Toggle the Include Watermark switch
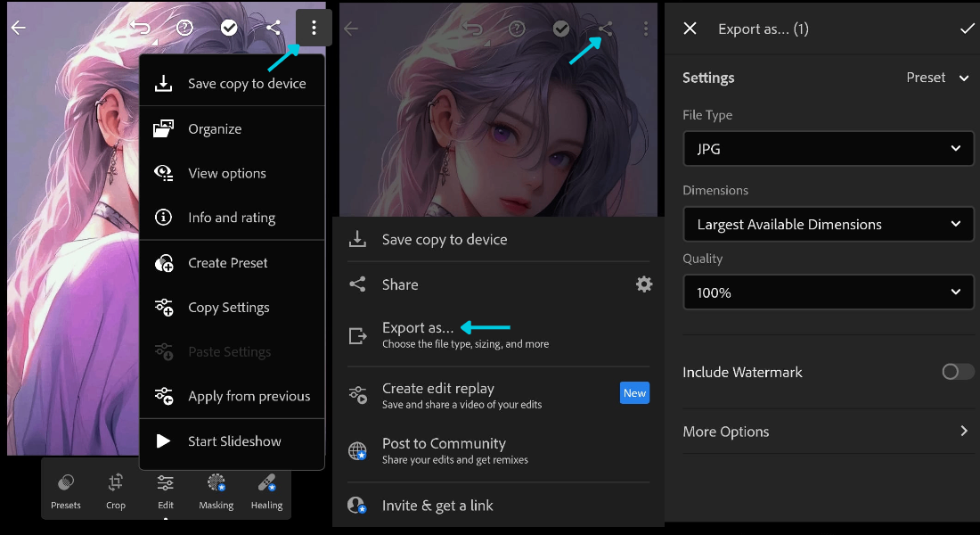Viewport: 980px width, 535px height. click(x=958, y=372)
